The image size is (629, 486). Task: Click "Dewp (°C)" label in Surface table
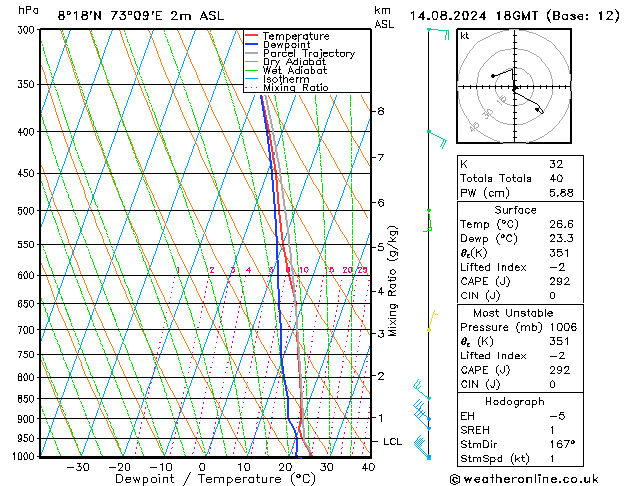(x=489, y=239)
